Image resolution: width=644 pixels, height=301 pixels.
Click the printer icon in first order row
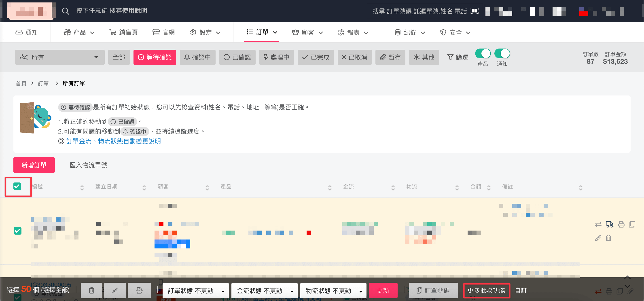click(x=621, y=224)
